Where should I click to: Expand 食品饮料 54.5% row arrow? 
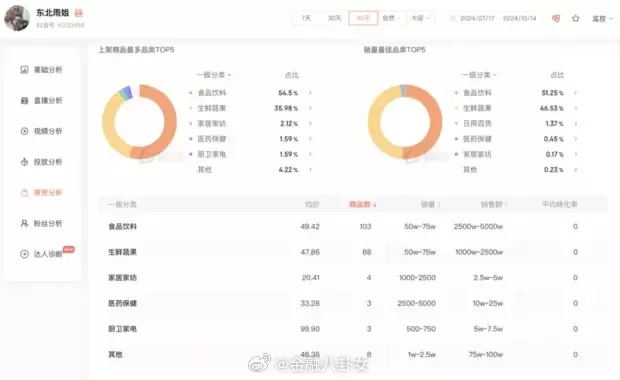310,93
